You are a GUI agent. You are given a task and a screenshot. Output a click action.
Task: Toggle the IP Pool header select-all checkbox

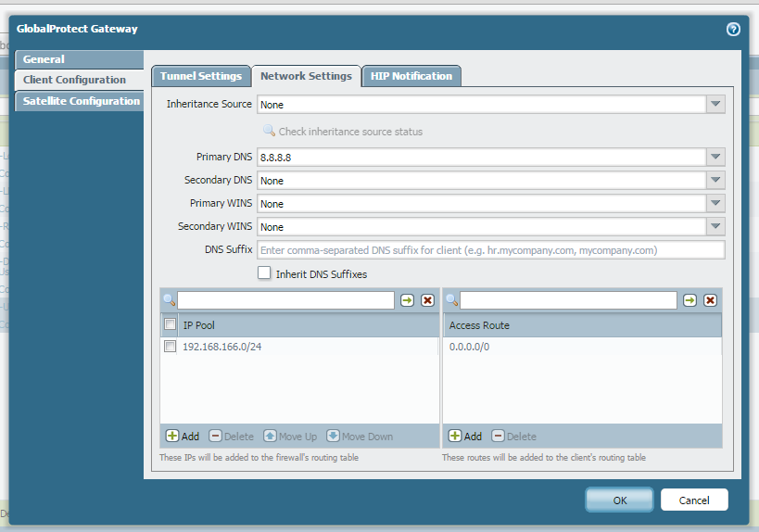[170, 325]
